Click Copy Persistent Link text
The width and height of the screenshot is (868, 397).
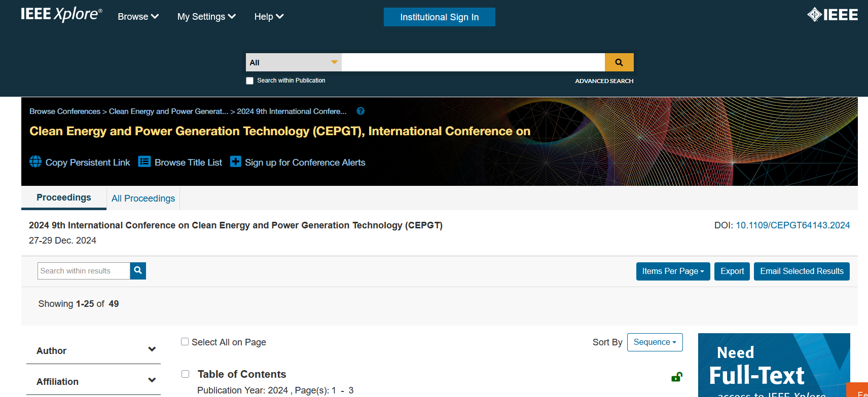(88, 163)
